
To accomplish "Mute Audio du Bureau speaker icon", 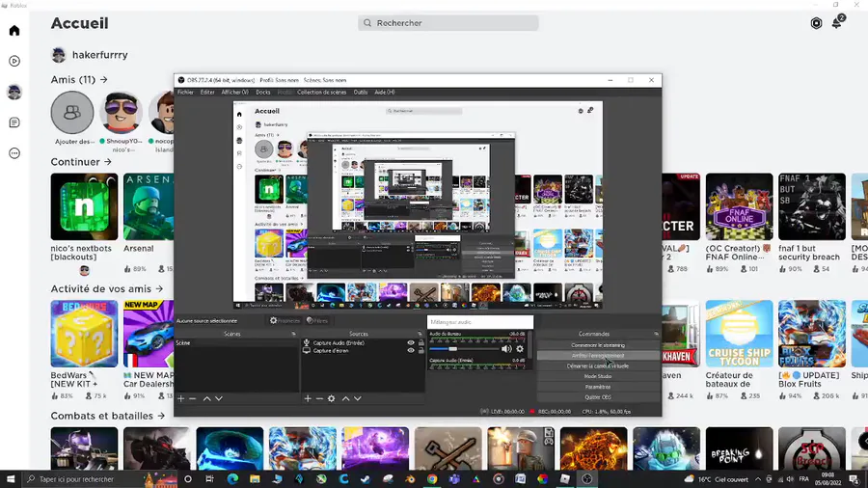I will [506, 348].
